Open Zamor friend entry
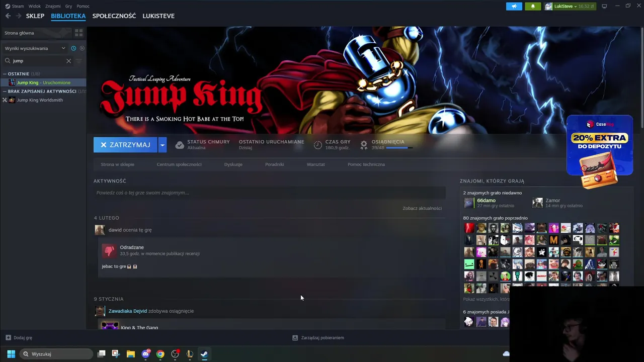644x362 pixels. coord(558,203)
